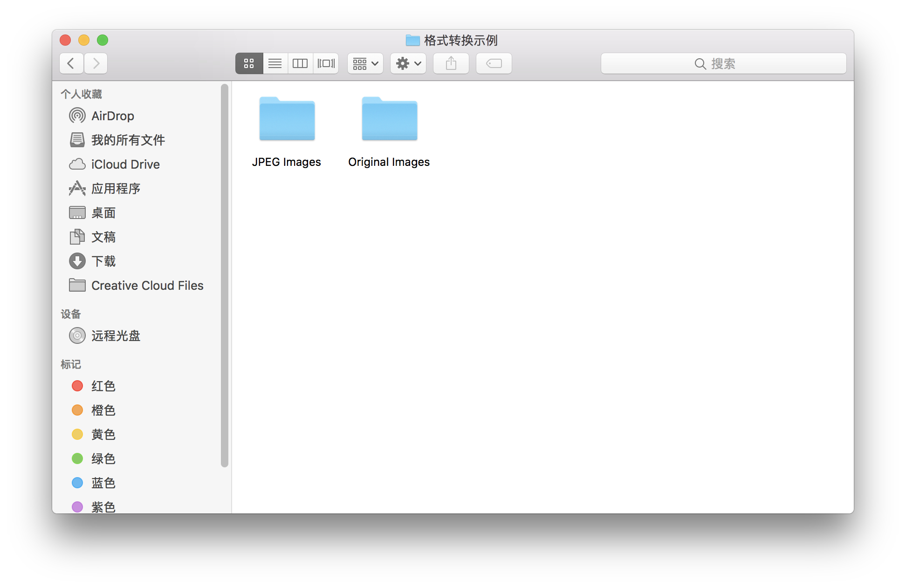Open the 下载 folder in sidebar

point(103,261)
